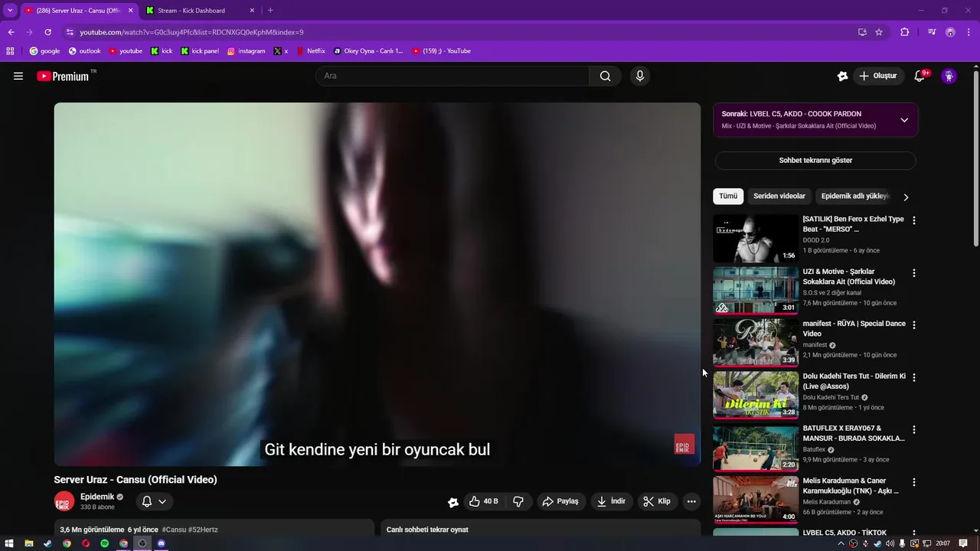
Task: Show more filter chips with right arrow
Action: tap(906, 197)
